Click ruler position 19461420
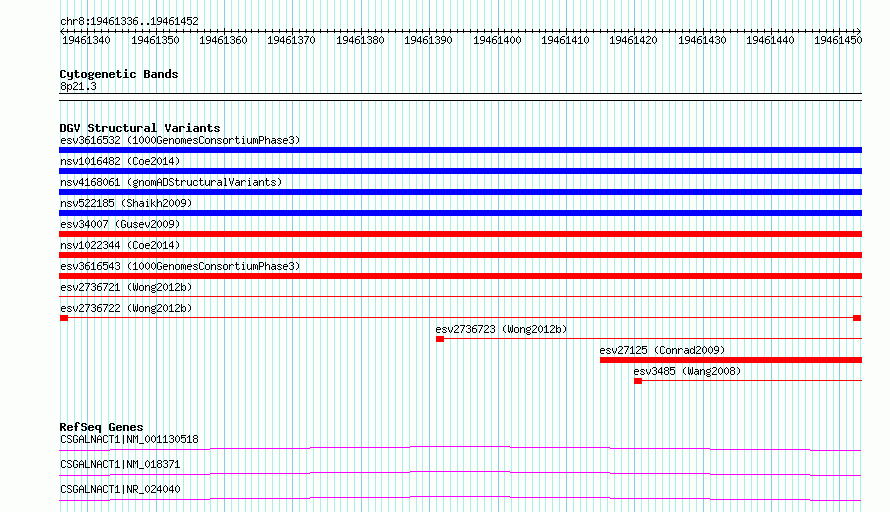This screenshot has width=890, height=512. [633, 40]
